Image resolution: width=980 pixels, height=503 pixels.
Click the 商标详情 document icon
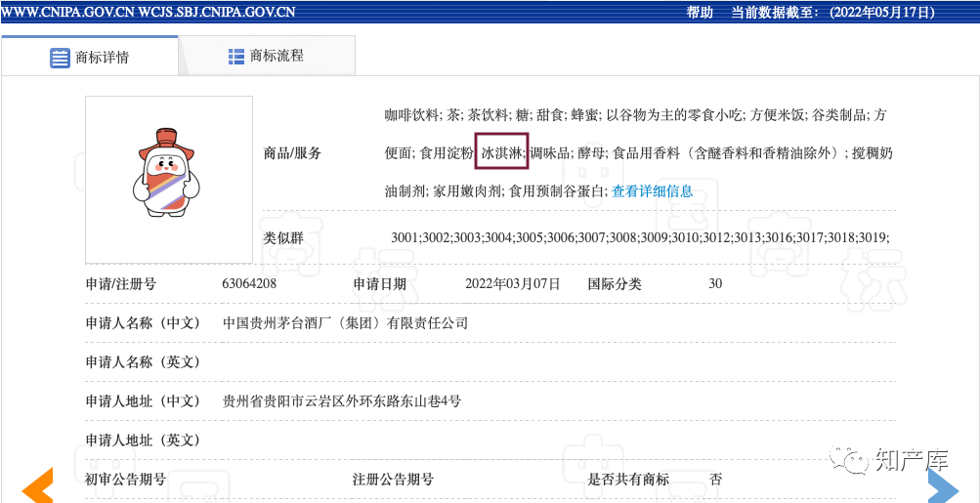coord(60,58)
